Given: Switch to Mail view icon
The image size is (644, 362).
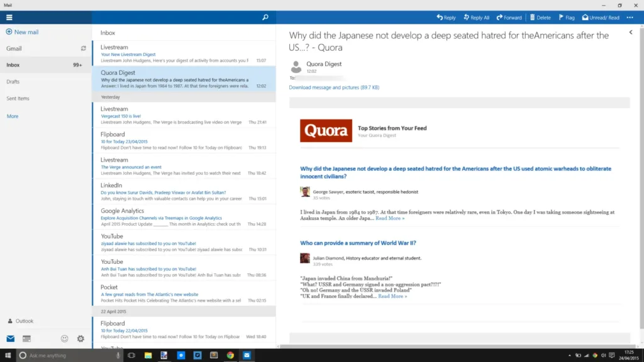Looking at the screenshot, I should pos(10,339).
